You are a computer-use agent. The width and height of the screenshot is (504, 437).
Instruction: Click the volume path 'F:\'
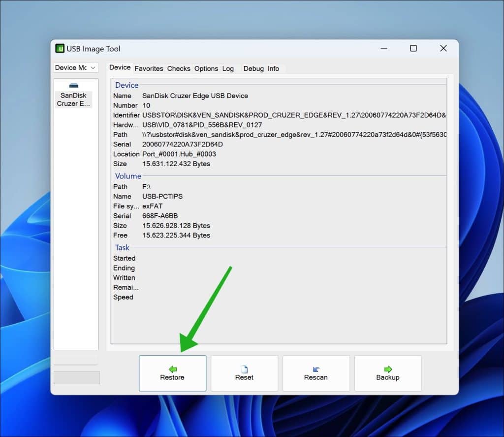point(146,187)
